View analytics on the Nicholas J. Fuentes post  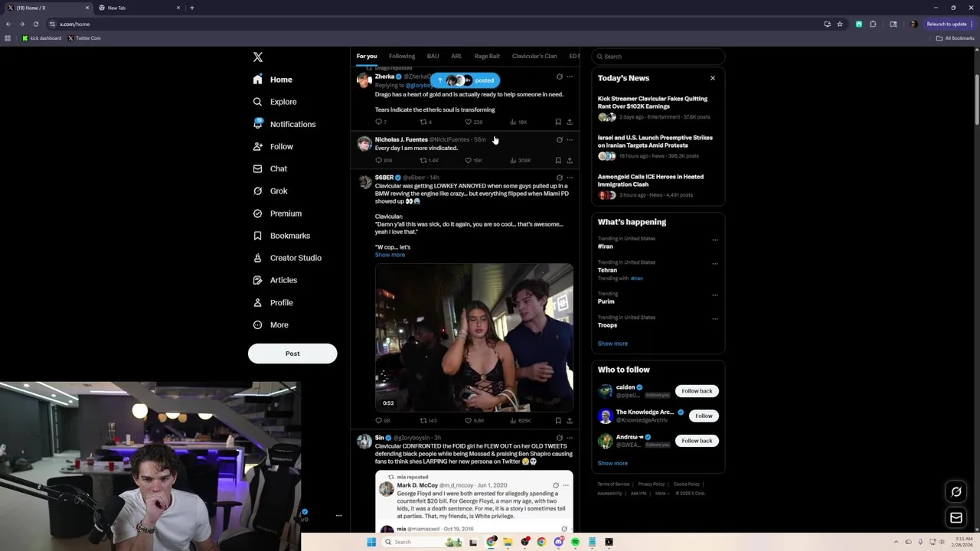pos(520,160)
